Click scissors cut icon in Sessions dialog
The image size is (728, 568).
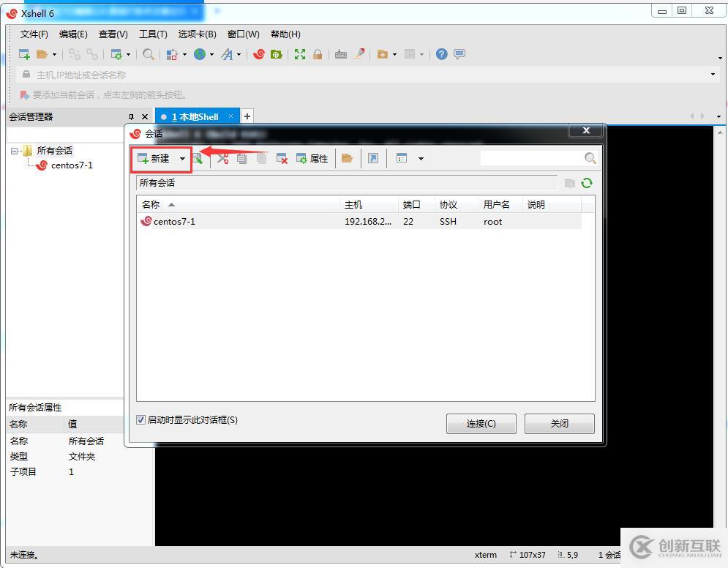222,158
